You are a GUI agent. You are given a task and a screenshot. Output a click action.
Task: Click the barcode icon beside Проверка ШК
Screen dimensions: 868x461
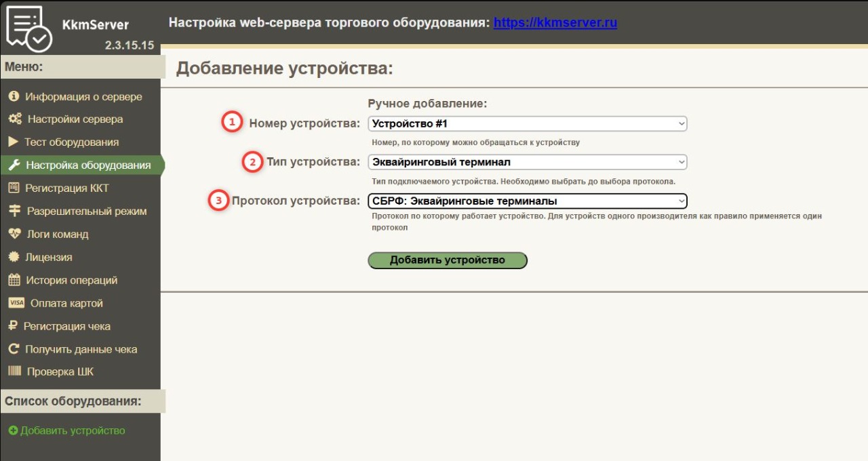tap(15, 372)
